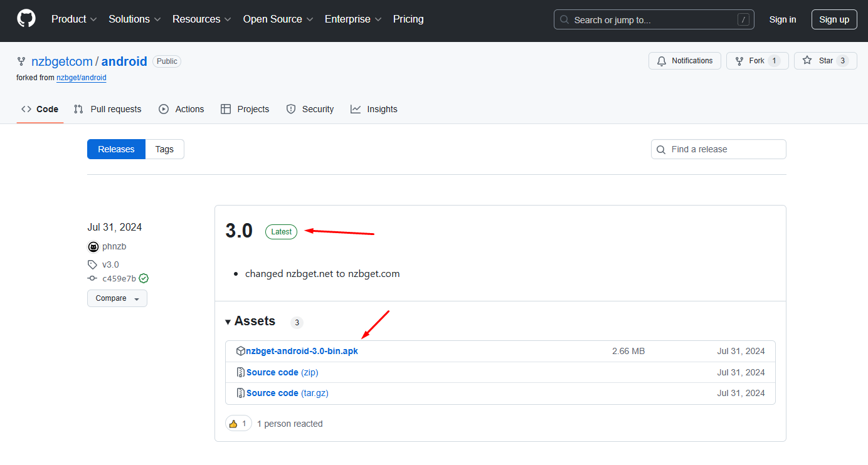Open the Actions tab
Viewport: 868px width, 465px height.
pos(181,109)
